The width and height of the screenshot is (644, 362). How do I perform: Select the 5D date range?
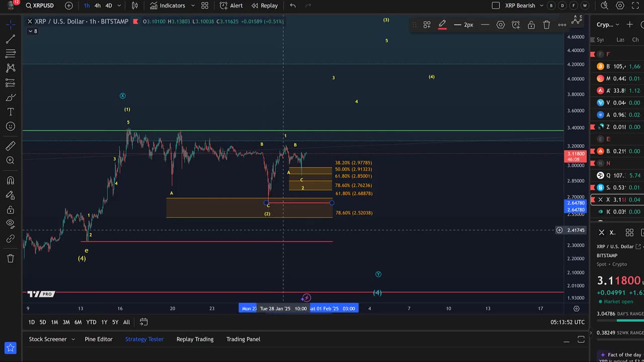coord(43,322)
